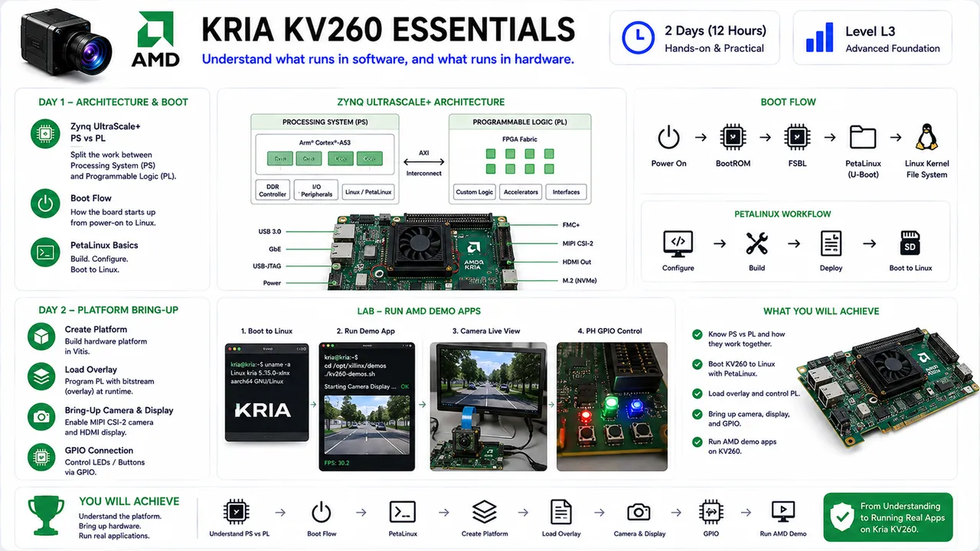Open the PH GPIO Control LED photo

point(612,406)
